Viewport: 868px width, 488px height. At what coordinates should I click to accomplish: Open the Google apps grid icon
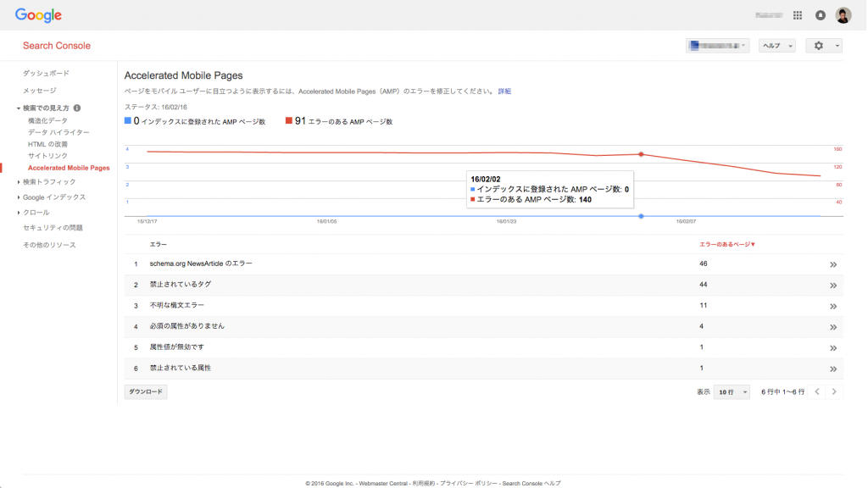pyautogui.click(x=797, y=14)
